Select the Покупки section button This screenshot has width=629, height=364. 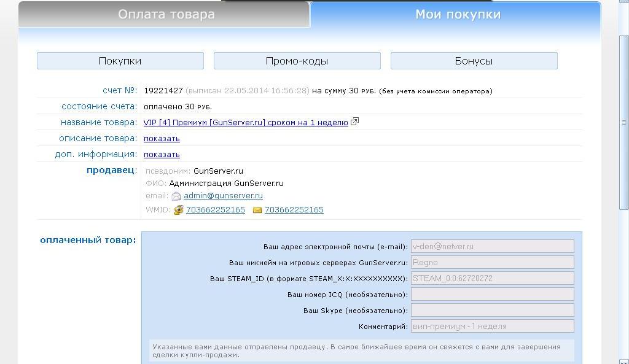pyautogui.click(x=120, y=61)
